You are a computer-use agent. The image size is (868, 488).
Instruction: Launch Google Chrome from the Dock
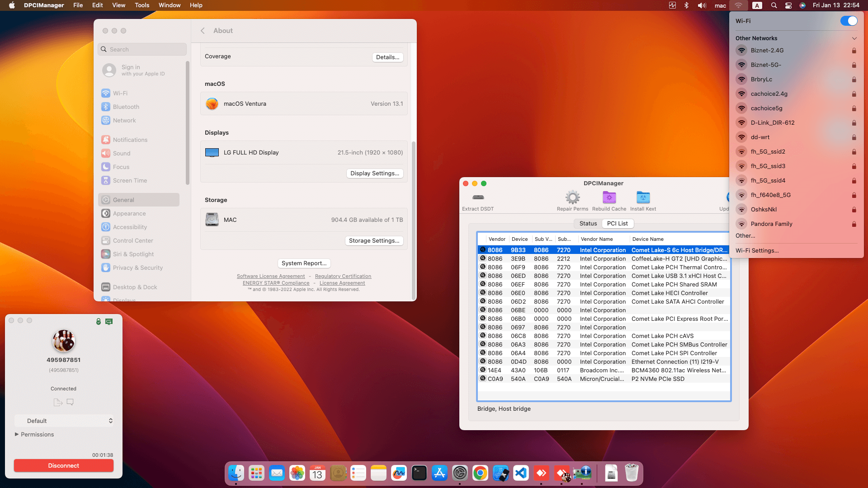click(x=480, y=473)
